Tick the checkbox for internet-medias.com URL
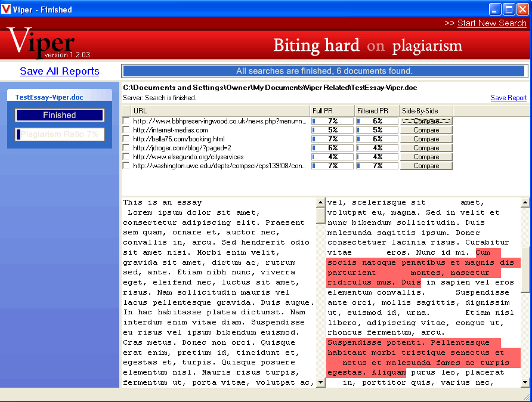 (x=126, y=129)
